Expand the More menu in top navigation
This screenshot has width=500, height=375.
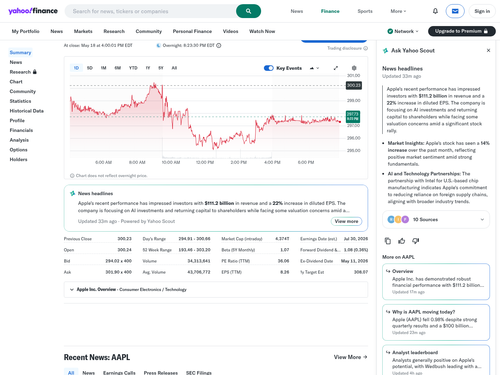pyautogui.click(x=398, y=11)
